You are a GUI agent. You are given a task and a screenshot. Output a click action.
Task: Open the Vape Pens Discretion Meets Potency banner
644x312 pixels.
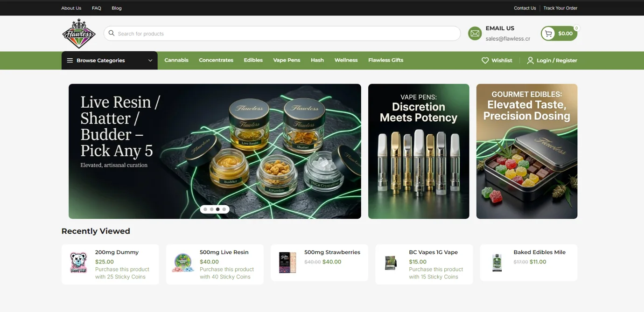(419, 151)
